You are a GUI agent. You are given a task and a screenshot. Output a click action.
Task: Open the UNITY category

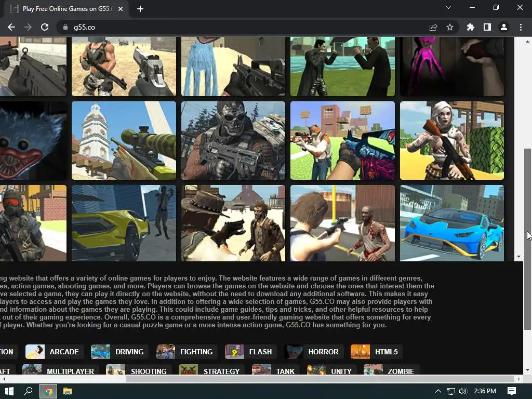coord(331,370)
